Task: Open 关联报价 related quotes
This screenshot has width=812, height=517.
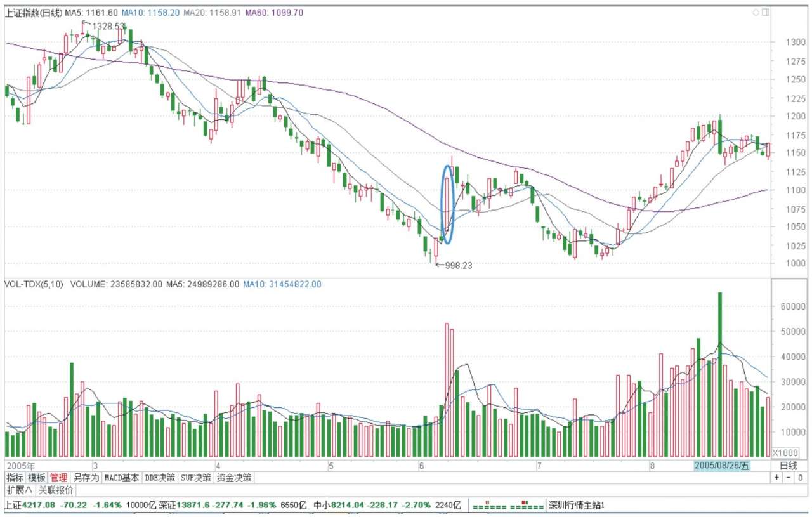Action: coord(56,490)
